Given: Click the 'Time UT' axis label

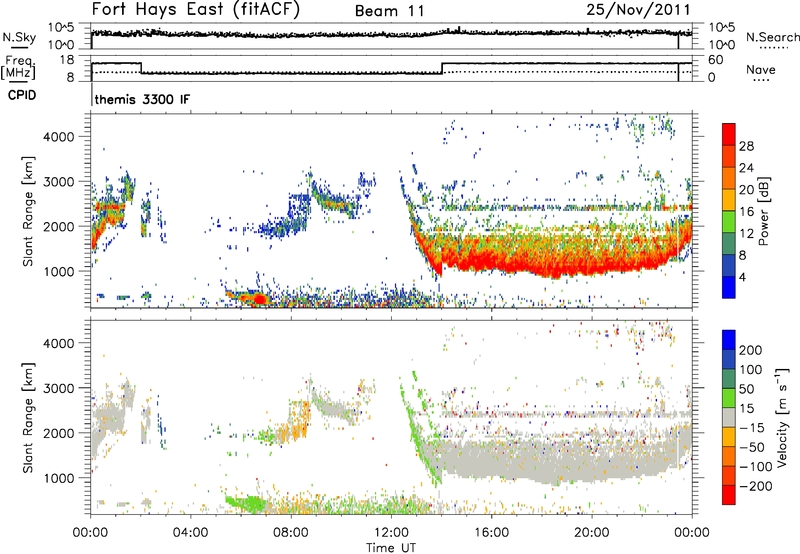Looking at the screenshot, I should click(391, 548).
